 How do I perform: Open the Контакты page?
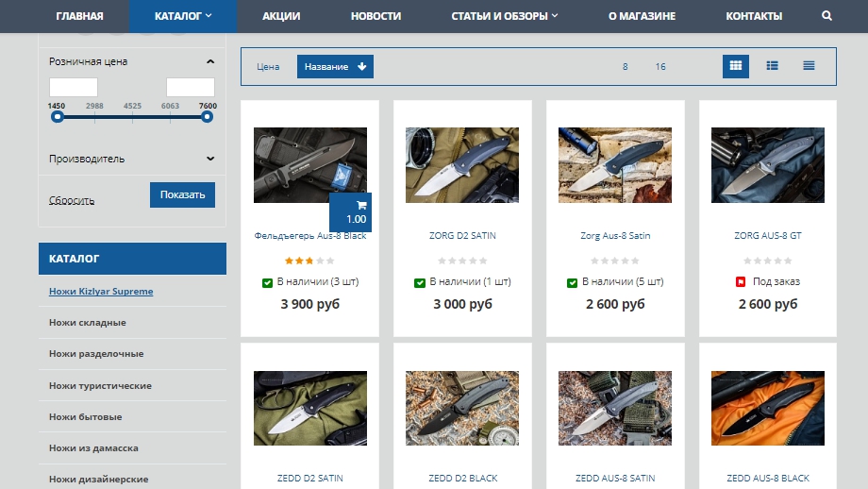click(754, 16)
